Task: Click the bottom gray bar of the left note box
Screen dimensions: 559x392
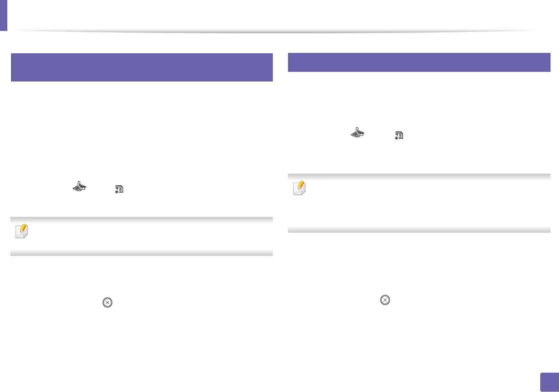Action: tap(142, 253)
